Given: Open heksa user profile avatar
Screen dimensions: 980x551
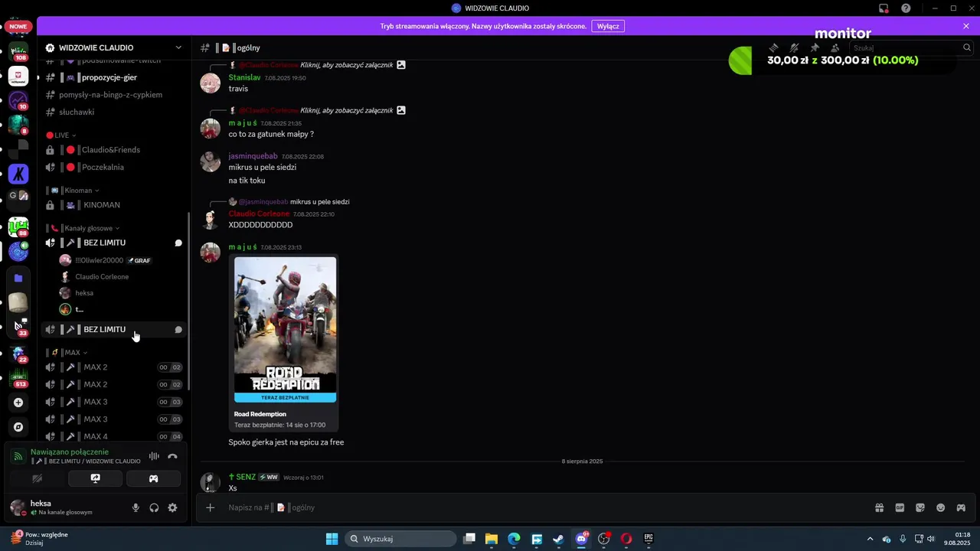Looking at the screenshot, I should click(18, 507).
